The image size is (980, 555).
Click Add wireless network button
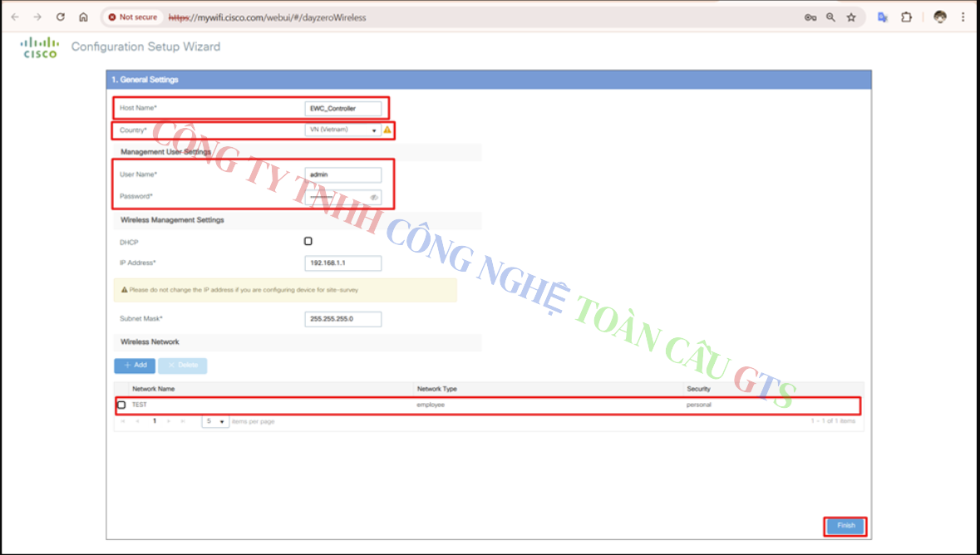click(x=135, y=366)
